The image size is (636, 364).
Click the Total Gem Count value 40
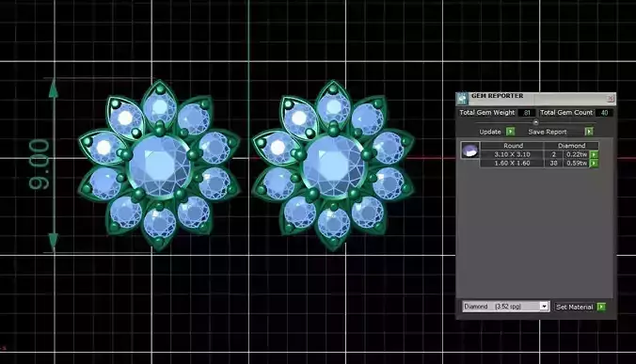click(x=604, y=113)
